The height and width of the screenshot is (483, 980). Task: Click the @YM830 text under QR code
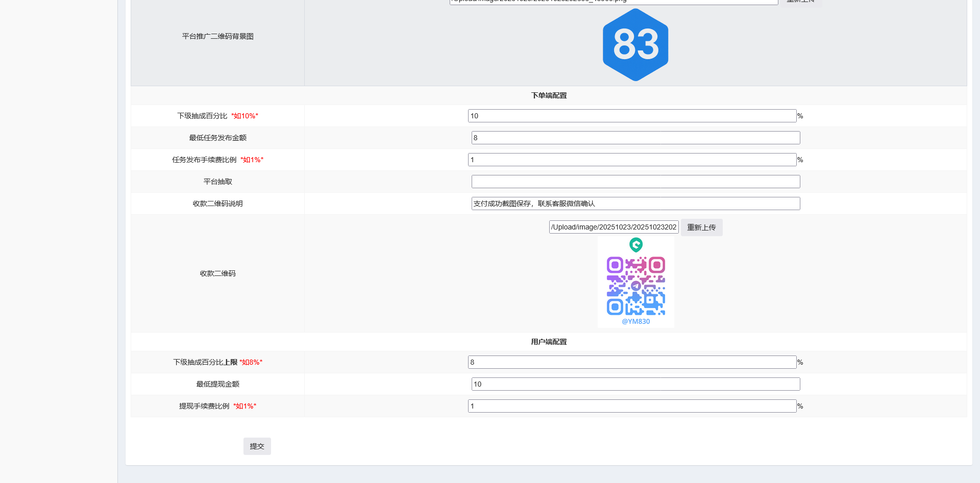(x=635, y=321)
